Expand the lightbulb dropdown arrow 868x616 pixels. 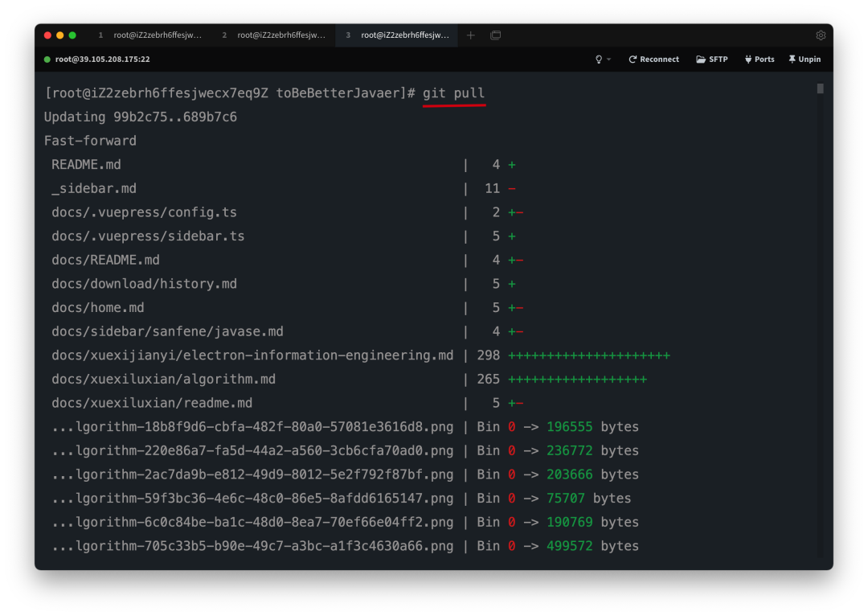[608, 60]
